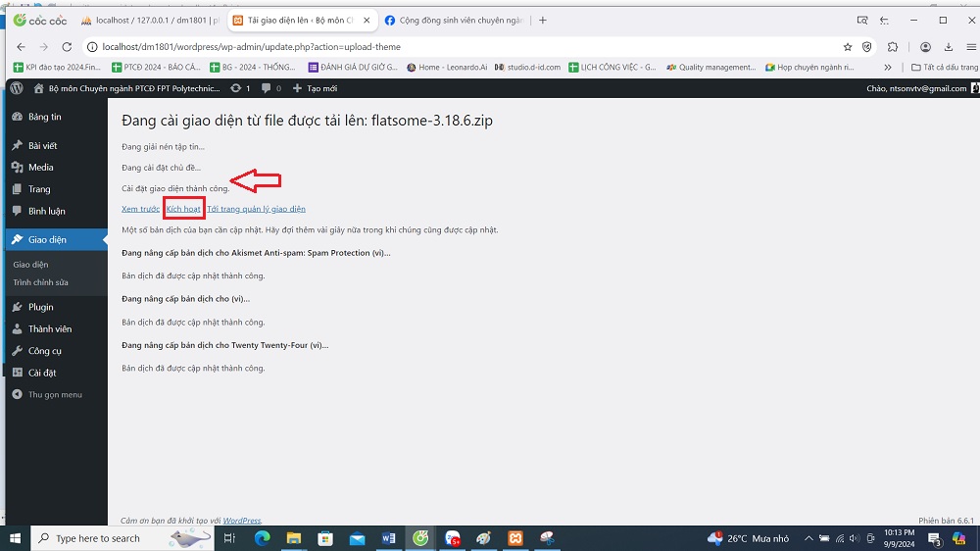The width and height of the screenshot is (980, 551).
Task: Open 'PTCĐ 2024 - BÁO CÁ...' bookmark
Action: [x=156, y=67]
